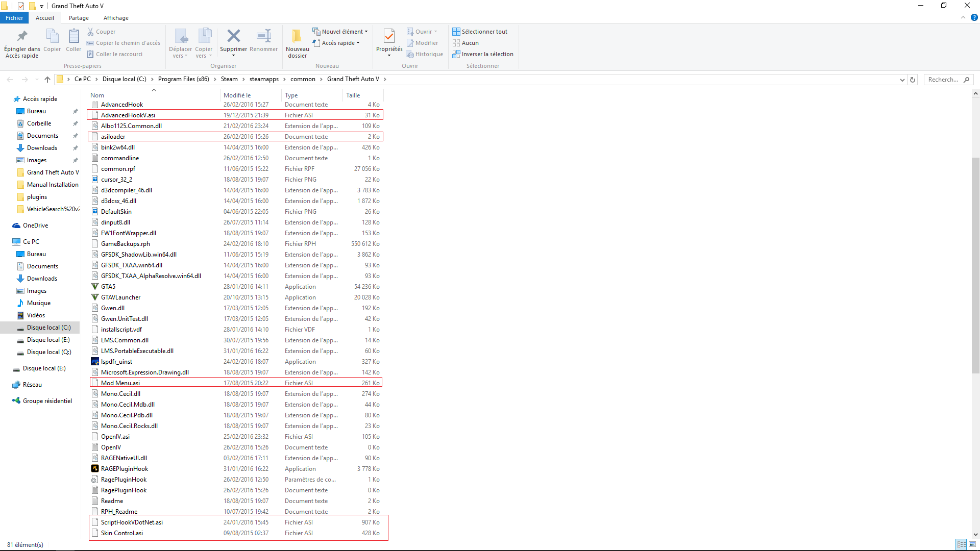Expand address bar history dropdown arrow
The width and height of the screenshot is (980, 551).
pyautogui.click(x=902, y=80)
